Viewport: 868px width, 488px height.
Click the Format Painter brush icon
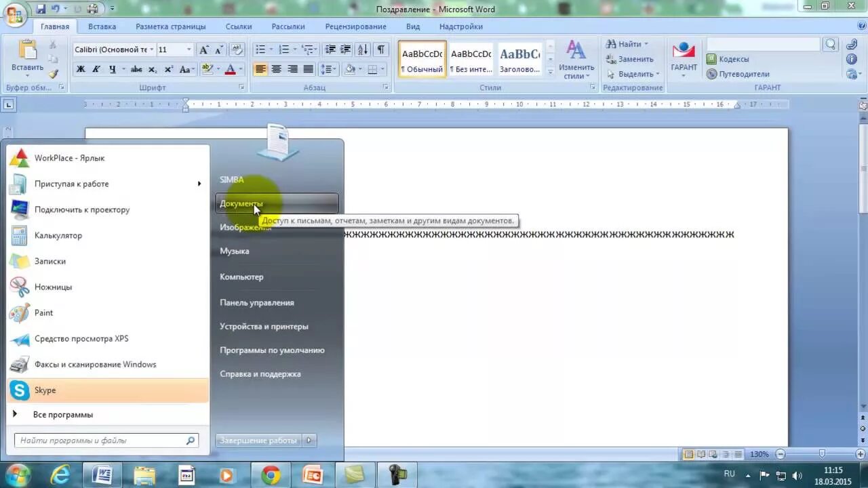[x=53, y=73]
